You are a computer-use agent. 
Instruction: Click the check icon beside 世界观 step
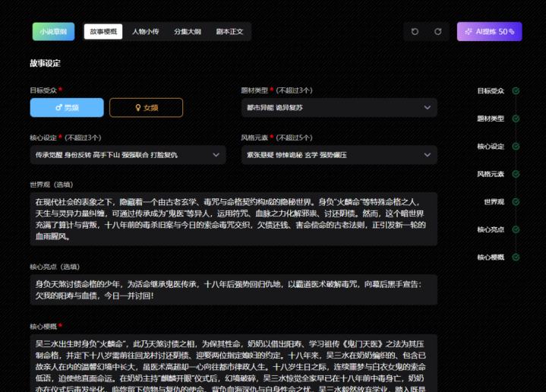(x=516, y=201)
